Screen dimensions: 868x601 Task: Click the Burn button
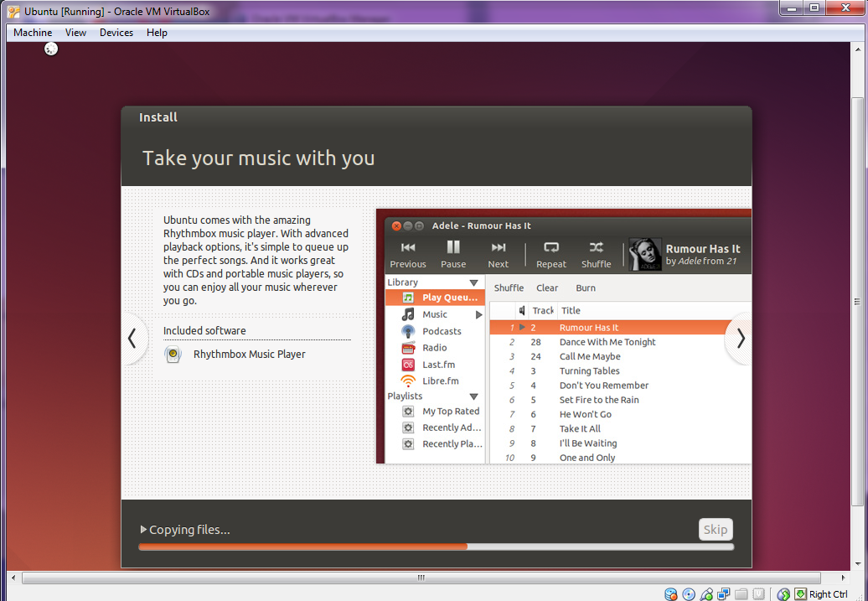pyautogui.click(x=586, y=288)
